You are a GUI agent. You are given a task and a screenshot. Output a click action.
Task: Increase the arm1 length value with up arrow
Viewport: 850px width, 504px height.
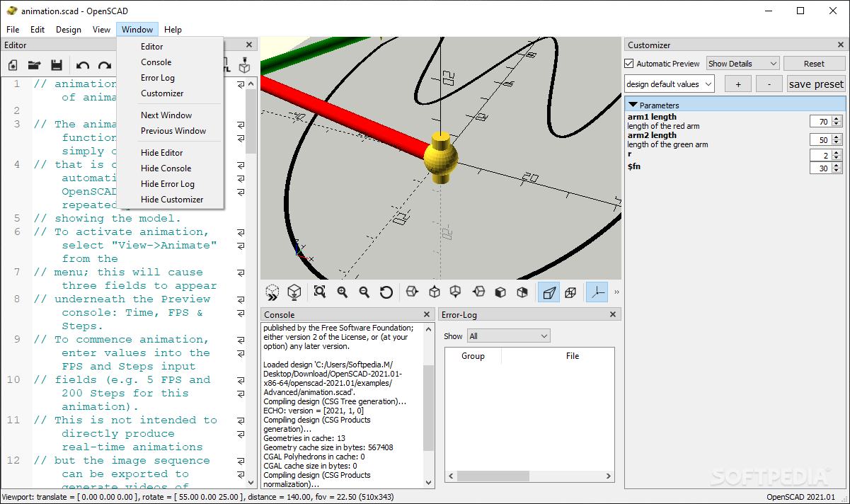(x=837, y=118)
